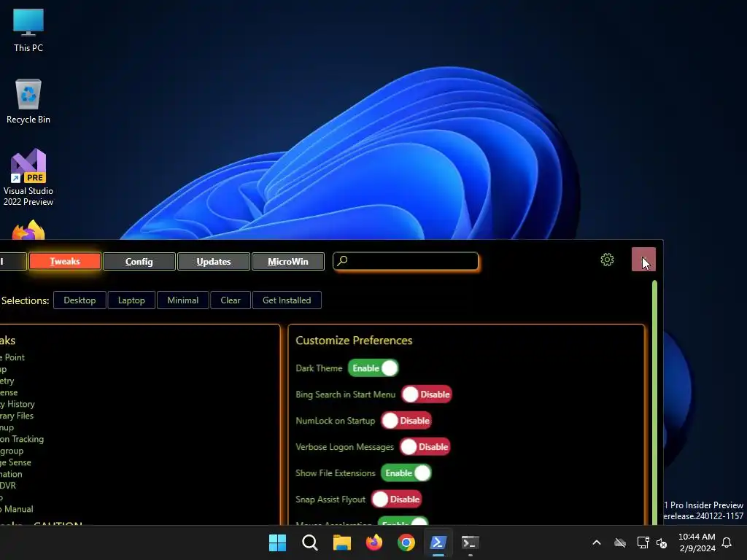Switch to the Config tab

(x=139, y=262)
